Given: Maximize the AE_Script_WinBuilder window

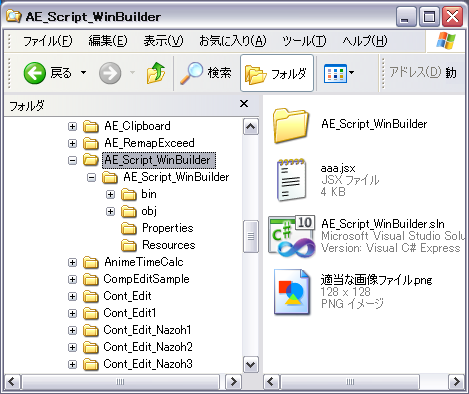Looking at the screenshot, I should (x=429, y=16).
